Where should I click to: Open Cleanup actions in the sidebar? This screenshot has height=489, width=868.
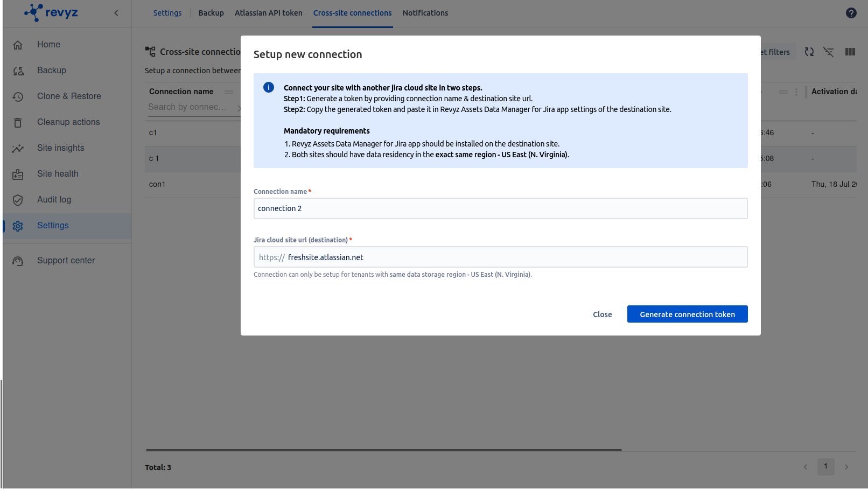click(68, 122)
